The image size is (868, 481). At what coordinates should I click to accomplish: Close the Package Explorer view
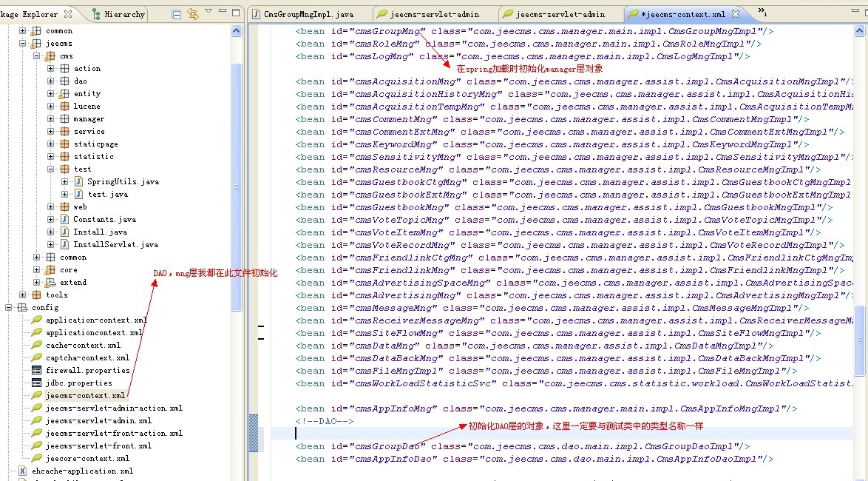coord(68,14)
